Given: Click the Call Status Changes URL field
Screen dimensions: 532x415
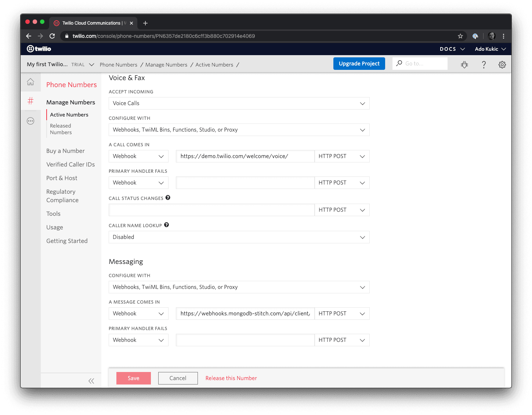Looking at the screenshot, I should 211,210.
